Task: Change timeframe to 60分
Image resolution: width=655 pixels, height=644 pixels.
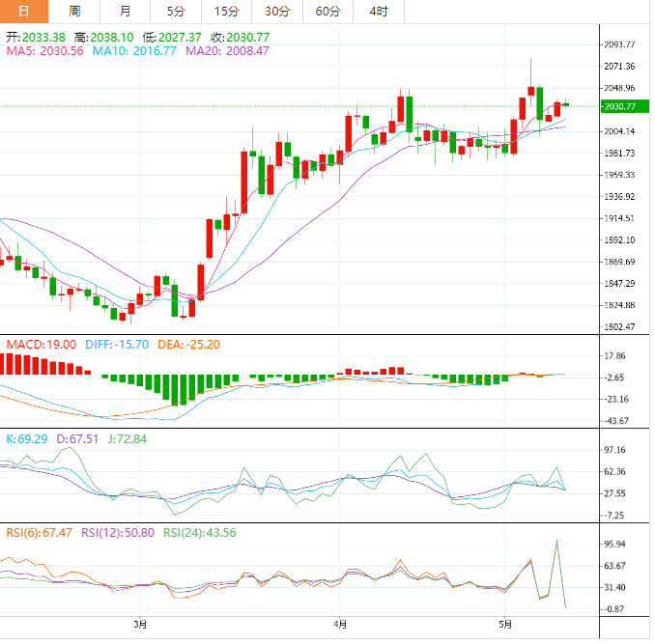Action: 327,12
